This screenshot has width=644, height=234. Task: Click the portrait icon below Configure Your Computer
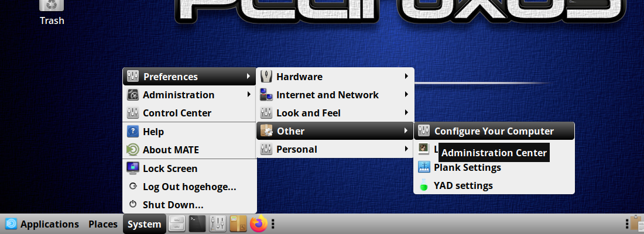(423, 149)
